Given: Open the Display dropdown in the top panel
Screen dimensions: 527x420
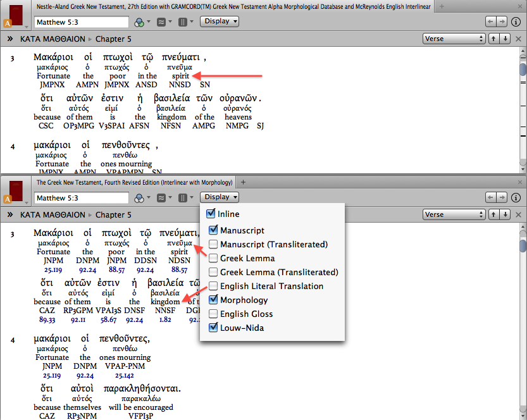Looking at the screenshot, I should point(220,21).
